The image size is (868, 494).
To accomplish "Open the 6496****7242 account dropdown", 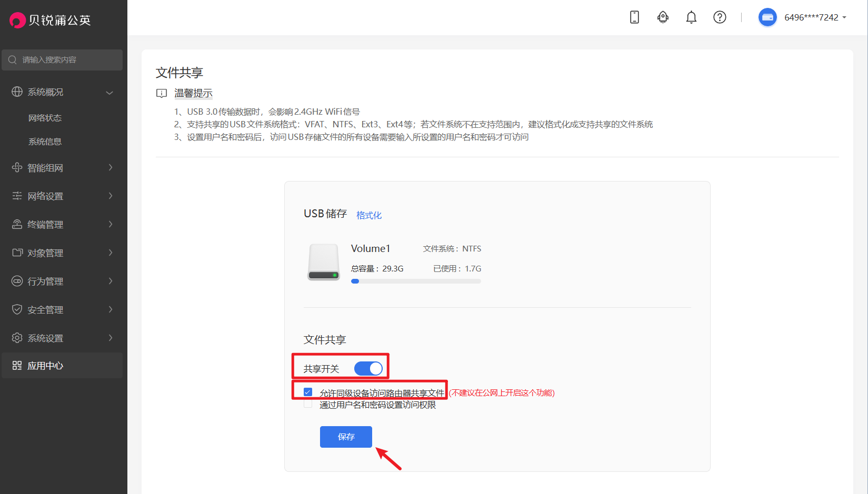I will [815, 17].
